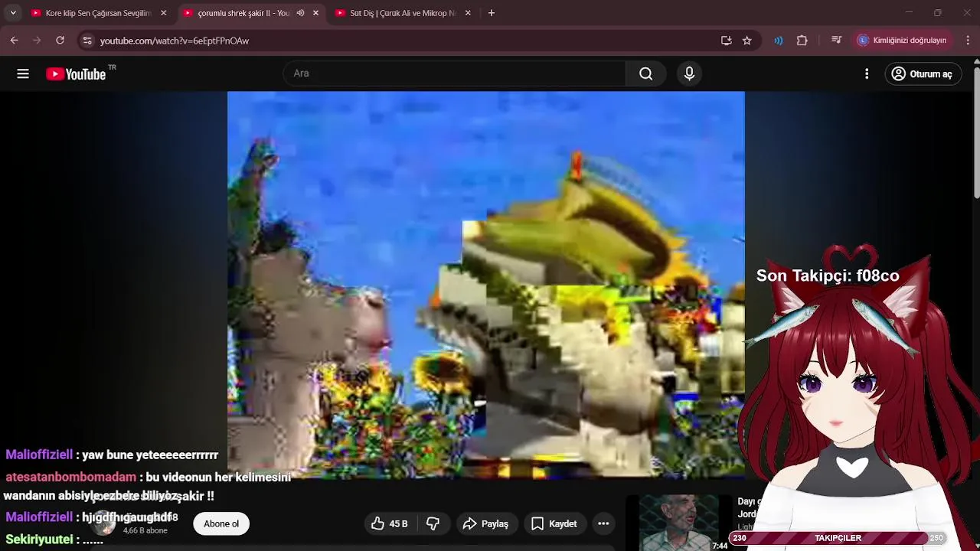Go back with browser back arrow
The image size is (980, 551).
click(x=15, y=41)
